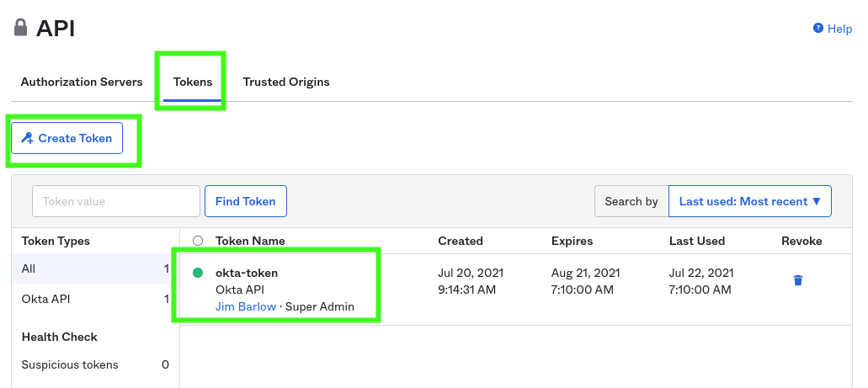Image resolution: width=868 pixels, height=388 pixels.
Task: Switch to the Authorization Servers tab
Action: tap(82, 82)
